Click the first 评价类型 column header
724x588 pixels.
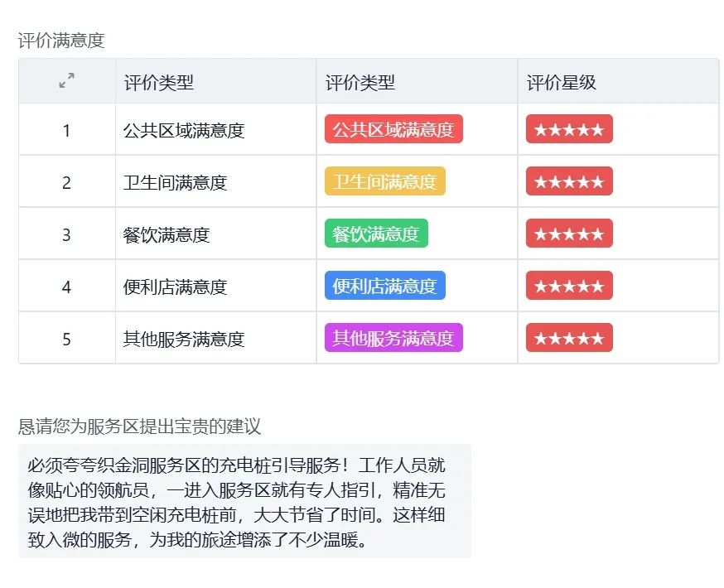(159, 83)
